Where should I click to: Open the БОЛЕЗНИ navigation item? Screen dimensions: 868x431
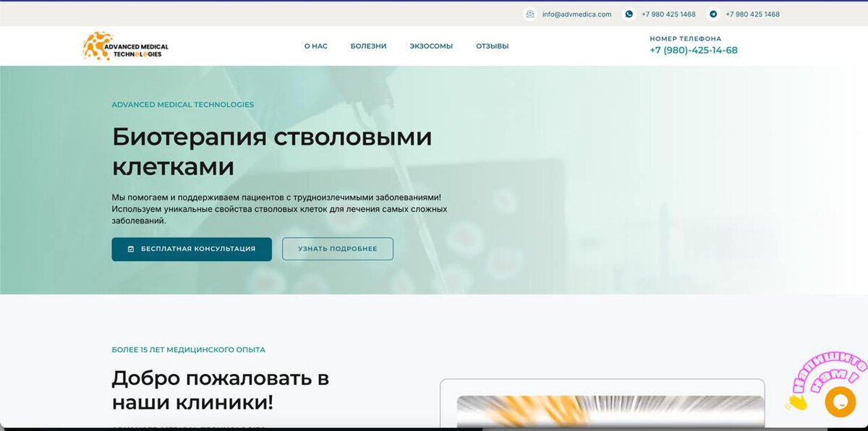(368, 45)
